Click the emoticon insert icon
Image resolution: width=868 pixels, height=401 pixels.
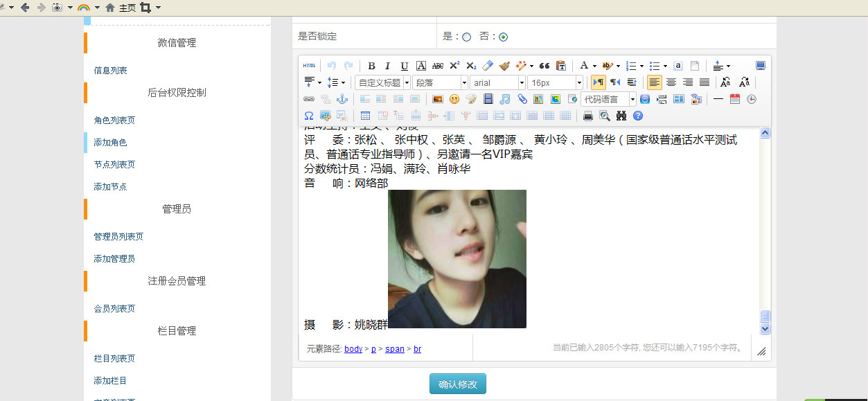(x=454, y=99)
